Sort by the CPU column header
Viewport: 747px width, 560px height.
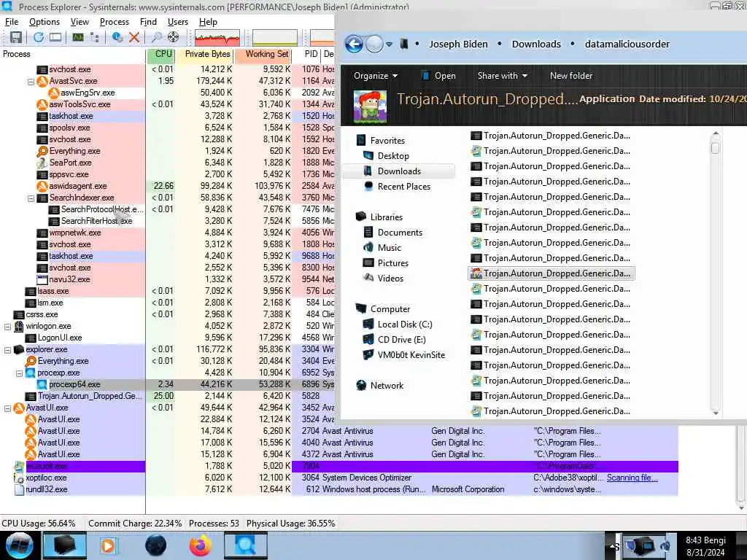click(162, 54)
